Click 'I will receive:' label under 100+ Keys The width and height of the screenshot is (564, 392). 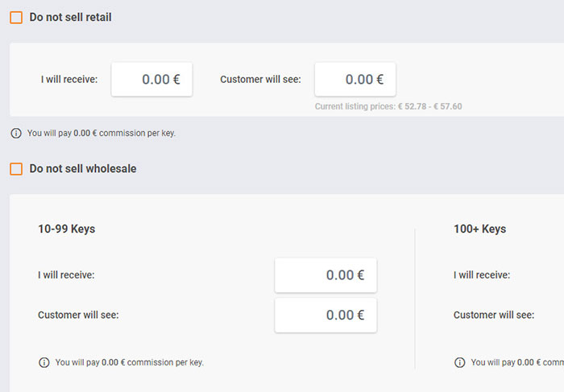point(482,275)
